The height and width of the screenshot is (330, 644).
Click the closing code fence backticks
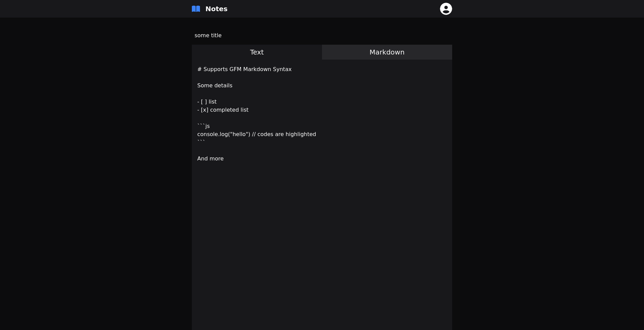[x=201, y=141]
